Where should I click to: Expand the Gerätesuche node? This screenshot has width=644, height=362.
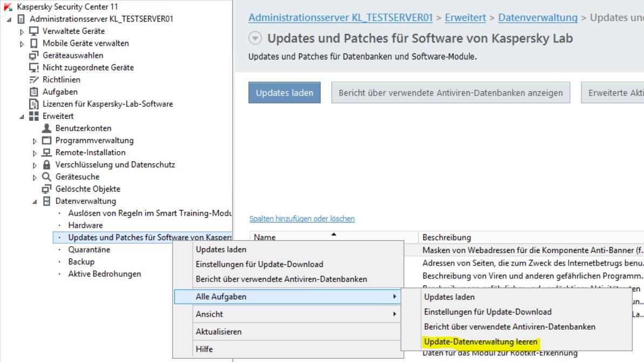35,177
